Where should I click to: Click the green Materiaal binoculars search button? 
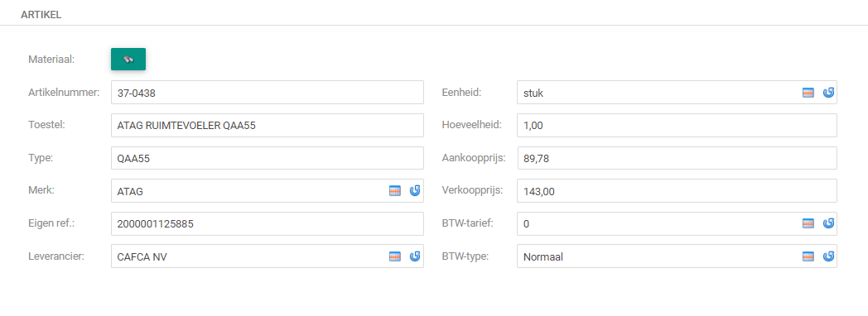tap(128, 59)
